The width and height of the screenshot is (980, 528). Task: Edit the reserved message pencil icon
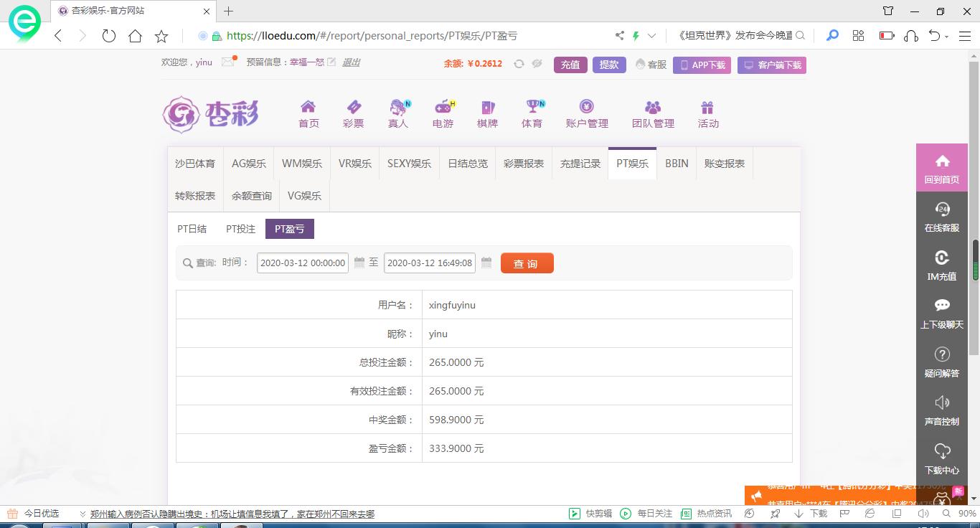click(331, 62)
